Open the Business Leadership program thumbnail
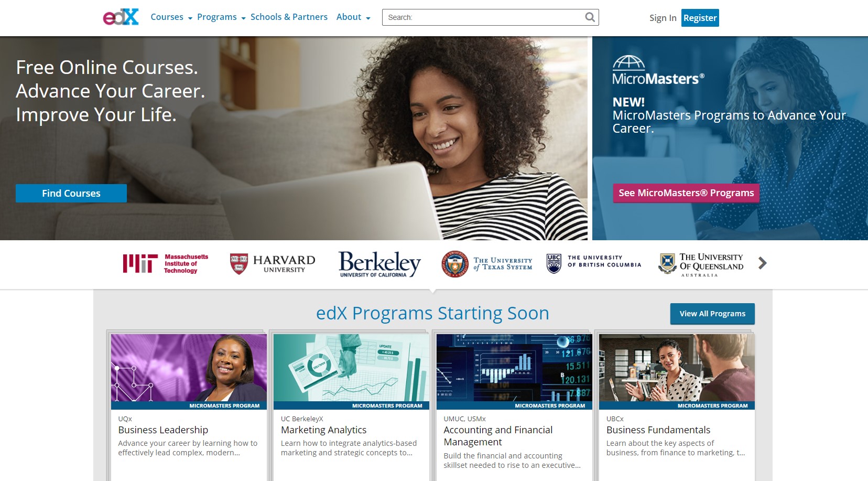Viewport: 868px width, 481px height. (189, 371)
